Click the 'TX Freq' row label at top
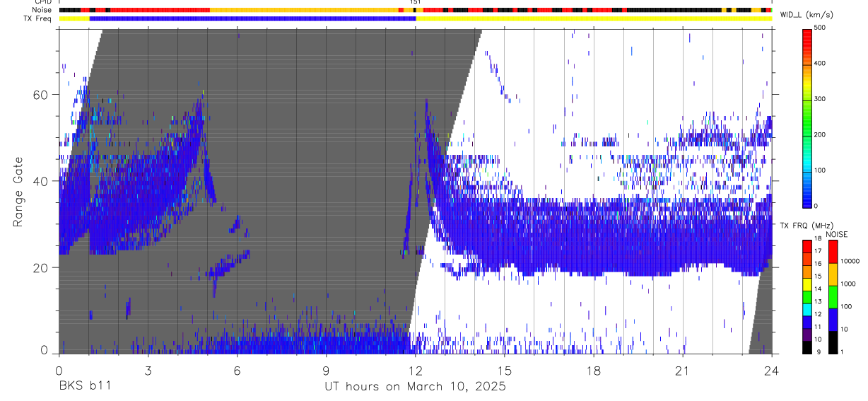Viewport: 868px width, 401px height. pos(38,18)
